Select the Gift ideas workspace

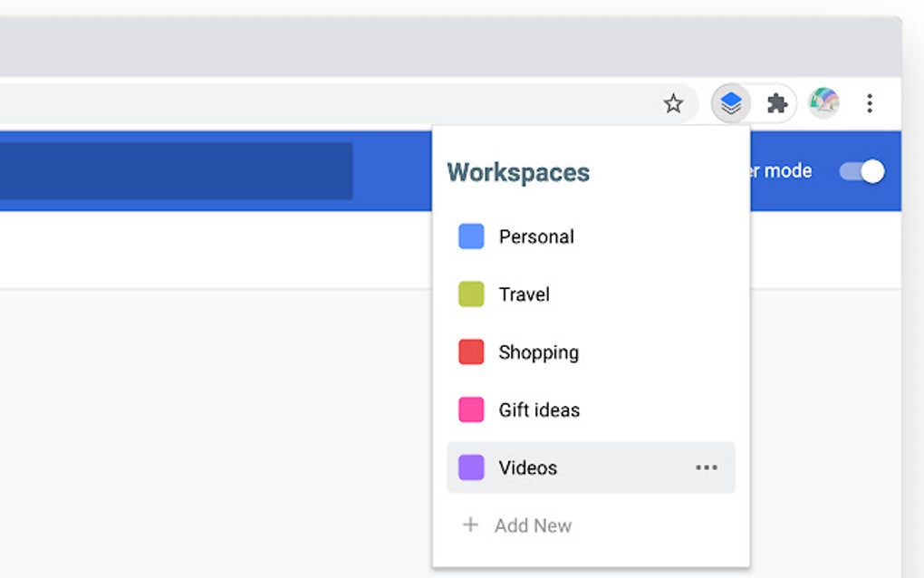pyautogui.click(x=538, y=410)
